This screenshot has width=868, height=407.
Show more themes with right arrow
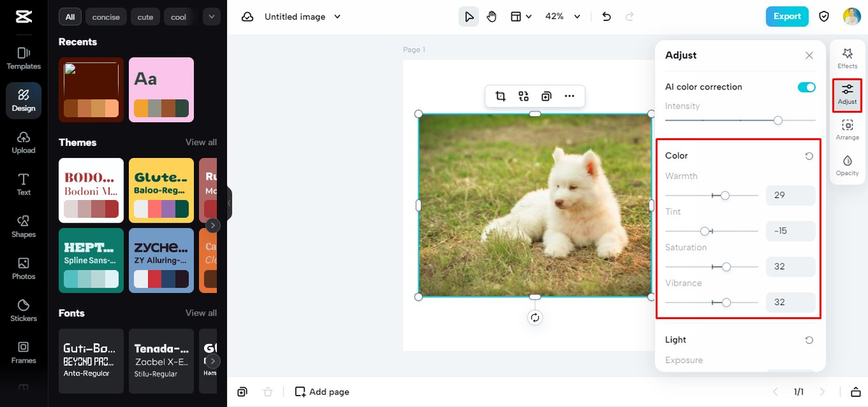pos(213,225)
